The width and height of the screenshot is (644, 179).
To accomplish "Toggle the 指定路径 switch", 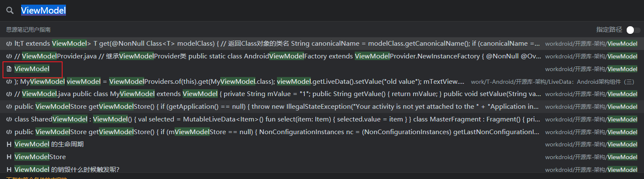I will point(633,30).
